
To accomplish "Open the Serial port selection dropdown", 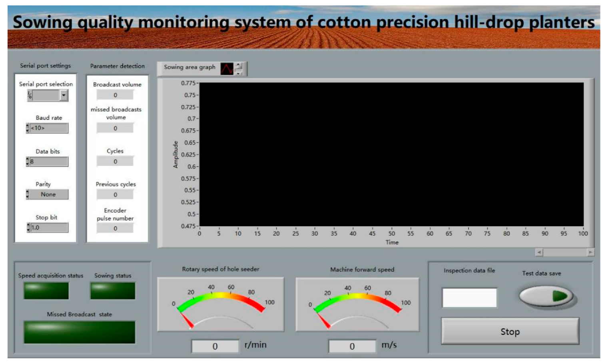I will pyautogui.click(x=64, y=95).
